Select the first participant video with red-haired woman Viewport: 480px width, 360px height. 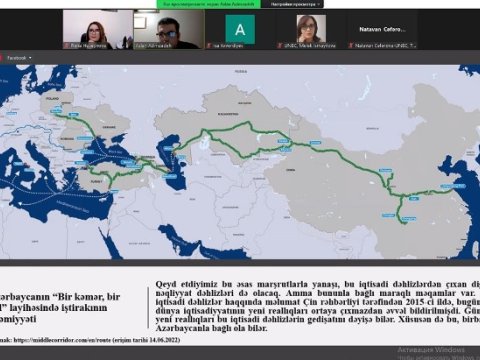[x=98, y=30]
